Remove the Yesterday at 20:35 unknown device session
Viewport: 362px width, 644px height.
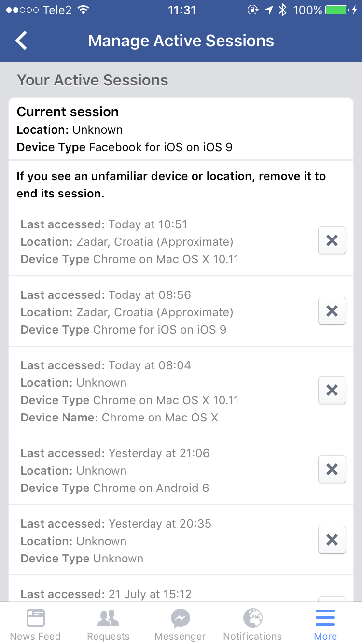coord(332,540)
